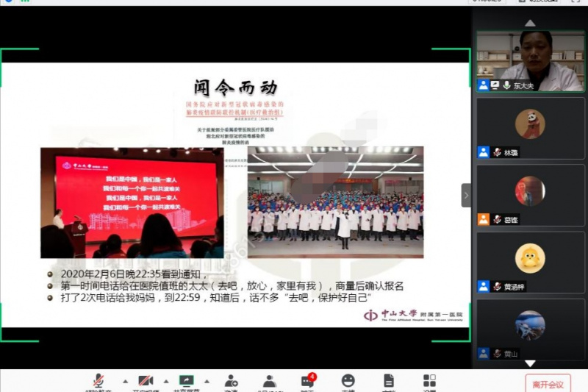
Task: Unmute the microphone in the meeting toolbar
Action: (x=98, y=381)
